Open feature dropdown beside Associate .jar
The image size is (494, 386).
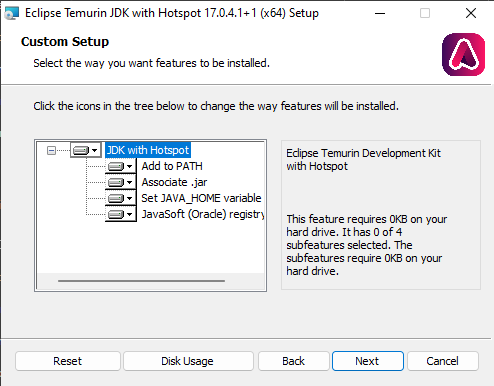pyautogui.click(x=121, y=182)
